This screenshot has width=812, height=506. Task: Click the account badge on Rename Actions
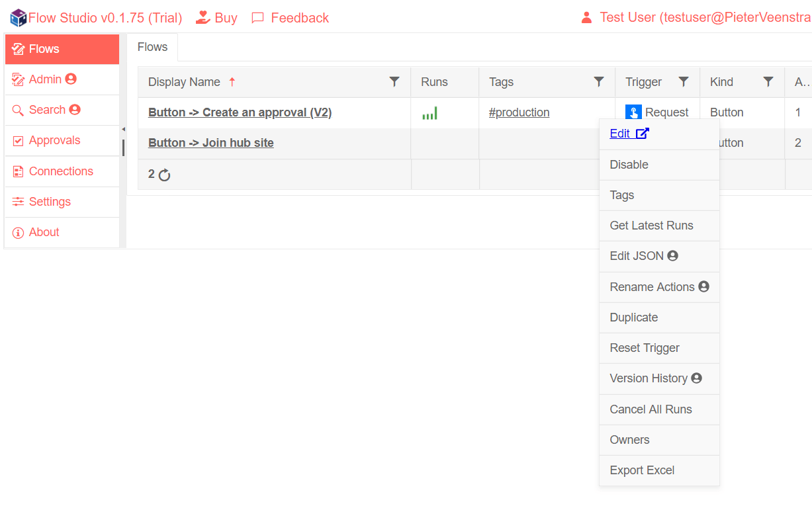[703, 286]
